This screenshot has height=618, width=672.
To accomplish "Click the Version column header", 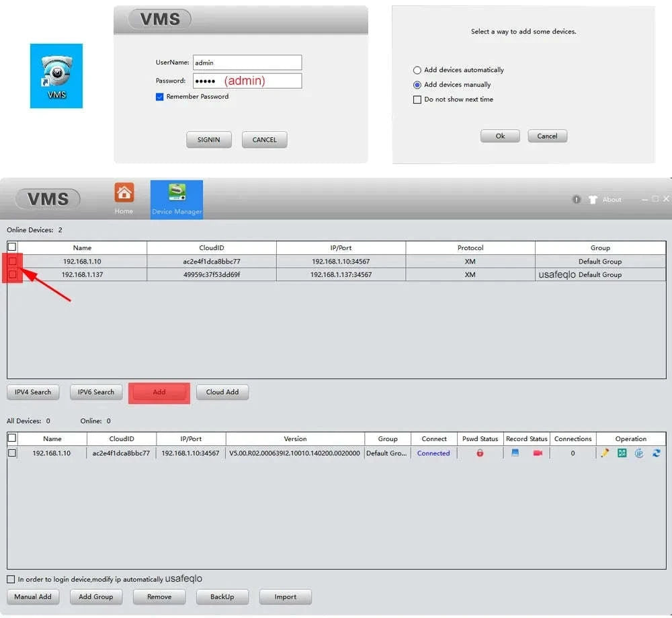I will click(x=295, y=438).
